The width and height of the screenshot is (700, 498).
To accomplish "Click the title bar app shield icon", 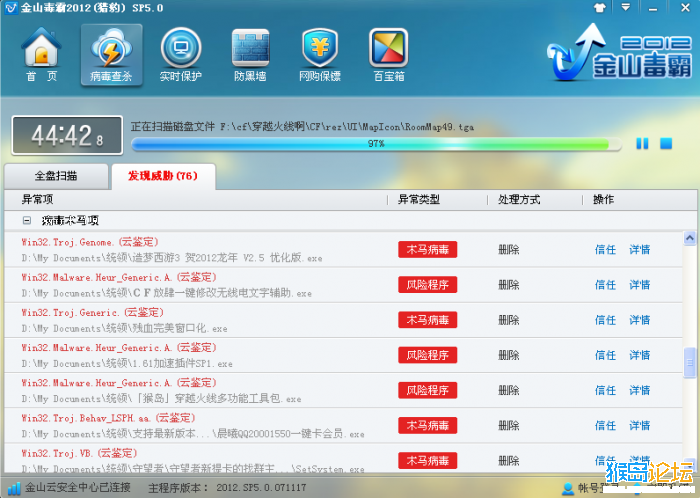I will click(x=11, y=8).
